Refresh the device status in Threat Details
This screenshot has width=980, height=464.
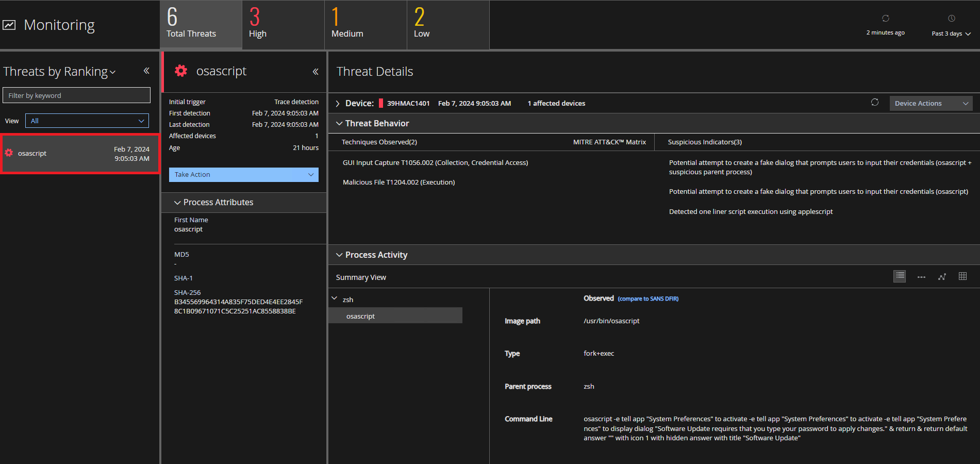coord(875,103)
